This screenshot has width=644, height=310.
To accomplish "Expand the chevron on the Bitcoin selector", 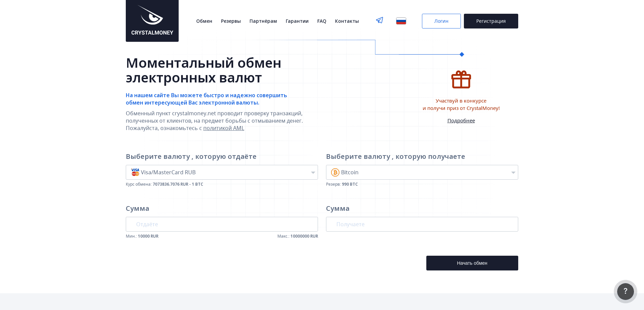I will pyautogui.click(x=513, y=173).
